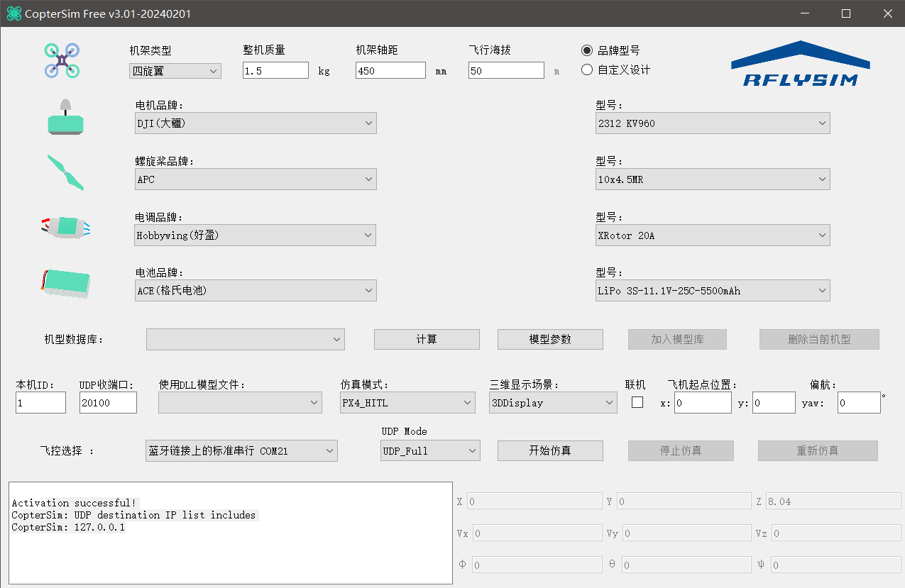The height and width of the screenshot is (588, 905).
Task: Click the 计算 button
Action: click(x=427, y=339)
